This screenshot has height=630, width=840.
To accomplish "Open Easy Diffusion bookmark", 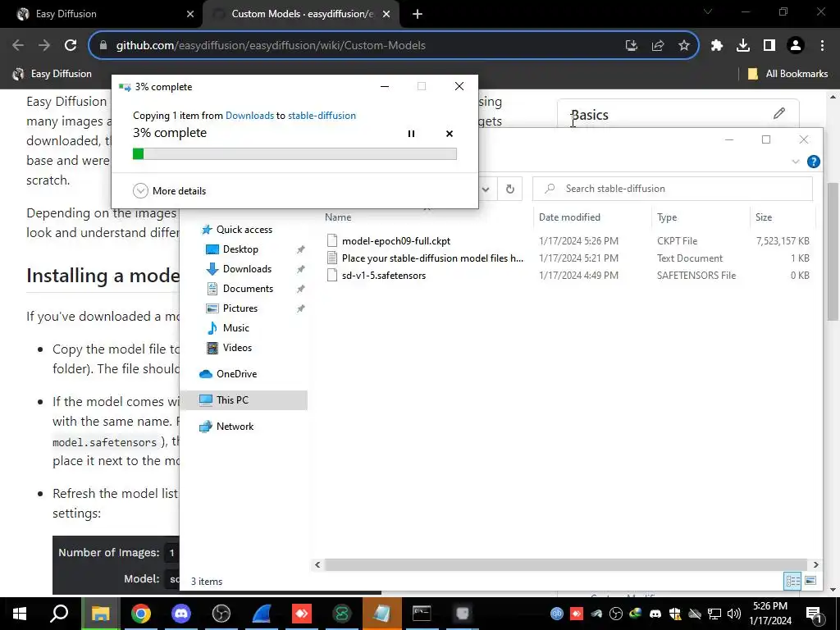I will tap(52, 74).
